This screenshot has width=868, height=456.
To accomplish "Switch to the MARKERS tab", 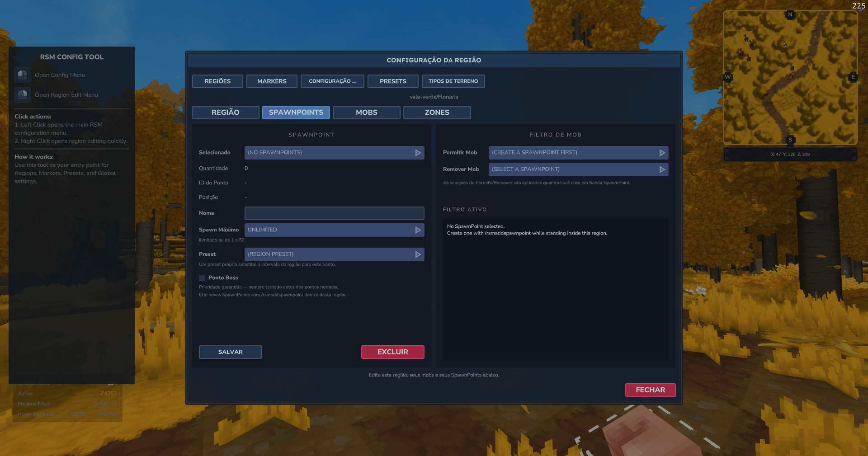I will pos(272,81).
